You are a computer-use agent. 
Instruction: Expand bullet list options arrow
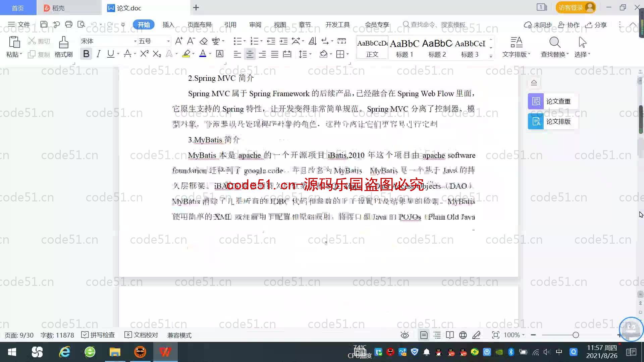pyautogui.click(x=245, y=41)
